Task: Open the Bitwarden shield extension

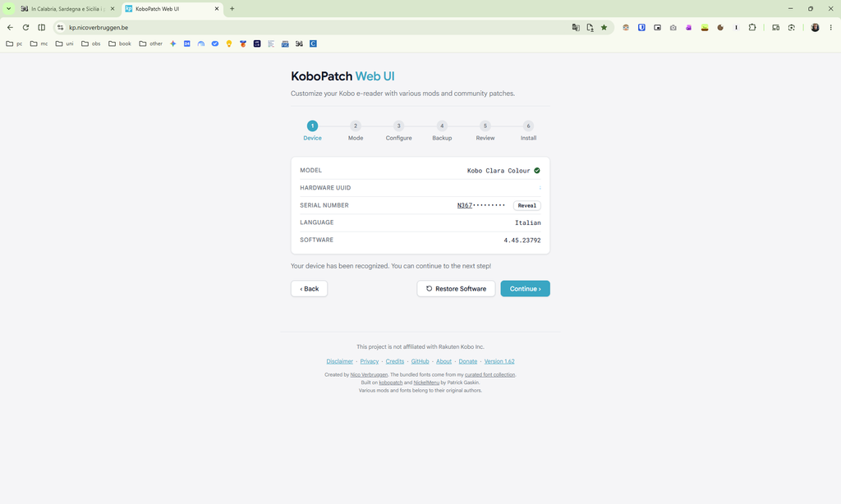Action: [x=641, y=27]
